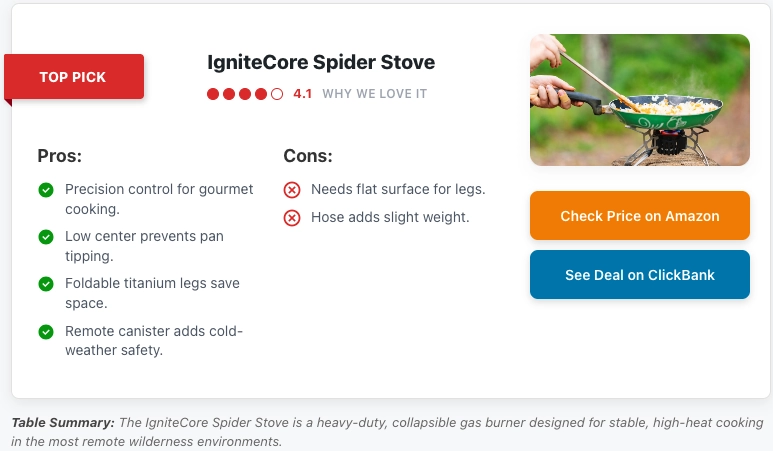Click the TOP PICK ribbon badge
The width and height of the screenshot is (773, 451).
(74, 77)
